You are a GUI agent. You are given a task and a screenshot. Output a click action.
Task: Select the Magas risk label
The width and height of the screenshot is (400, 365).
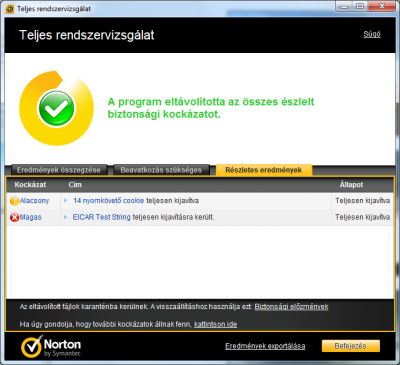tap(31, 217)
